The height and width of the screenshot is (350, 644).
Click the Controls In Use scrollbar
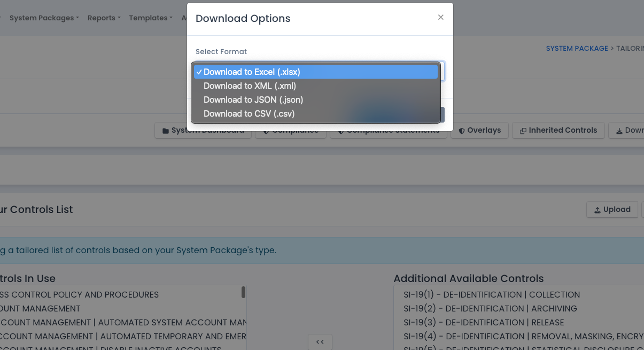click(x=243, y=292)
